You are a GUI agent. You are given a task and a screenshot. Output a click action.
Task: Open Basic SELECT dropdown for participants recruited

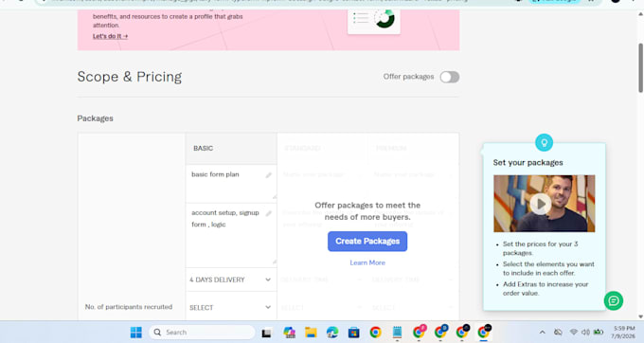[x=231, y=307]
